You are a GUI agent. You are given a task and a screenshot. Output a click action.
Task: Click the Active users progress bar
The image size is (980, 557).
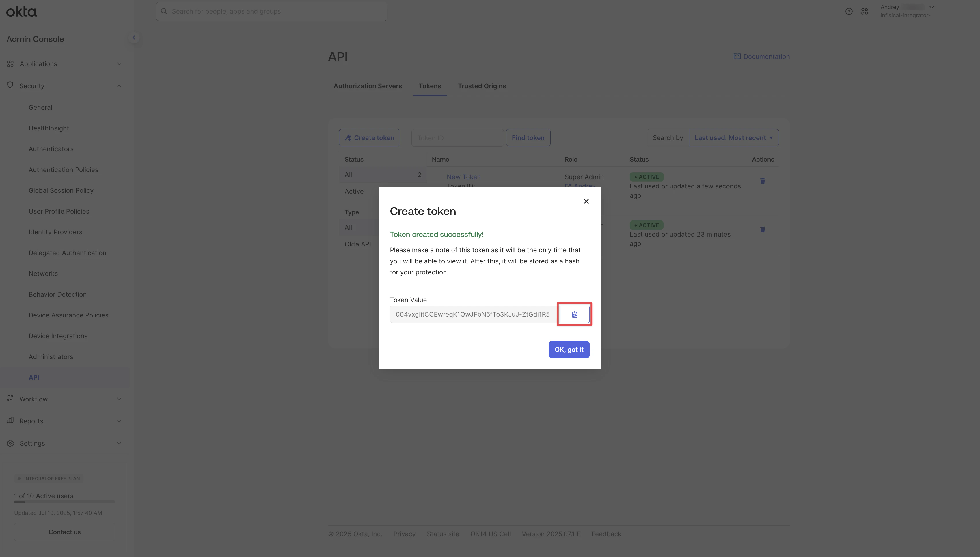click(x=65, y=502)
